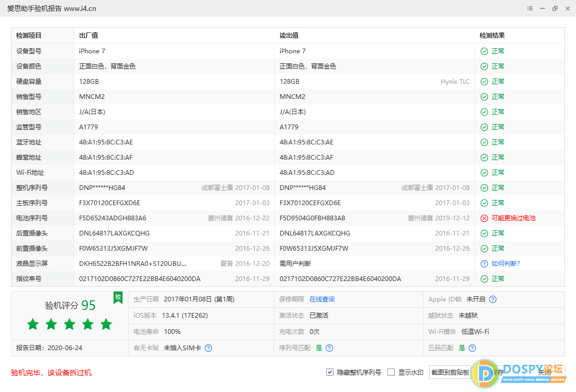Click the 验机评分 95 score
576x392 pixels.
tap(70, 305)
